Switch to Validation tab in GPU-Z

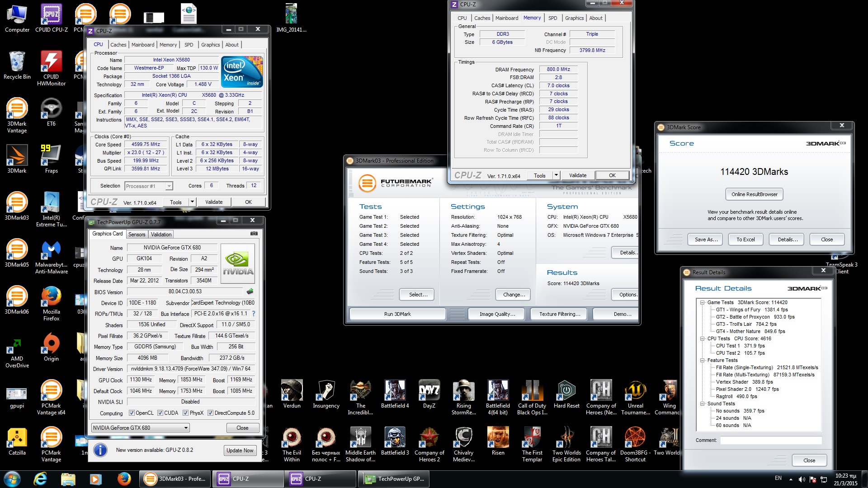[x=161, y=235]
